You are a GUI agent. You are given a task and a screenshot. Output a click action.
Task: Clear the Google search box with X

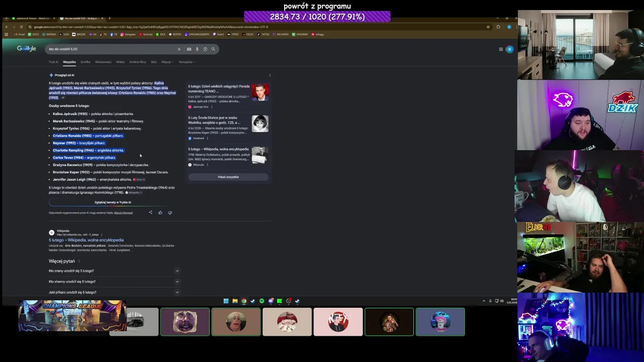click(179, 49)
